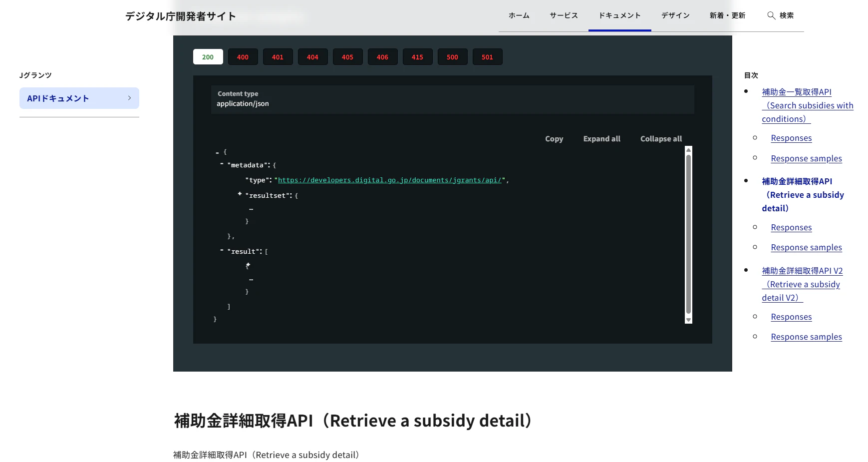Open Responses under 補助金詳細取得API (Retrieve a subsidy detail)

pos(791,227)
